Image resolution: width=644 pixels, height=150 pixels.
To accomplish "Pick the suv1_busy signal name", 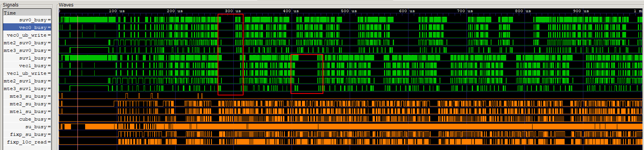I will (x=27, y=58).
